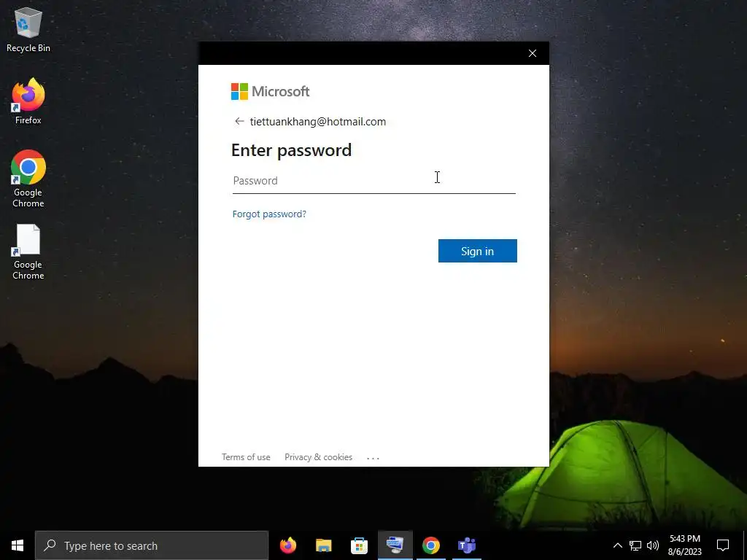This screenshot has width=747, height=560.
Task: Click the Sign in button
Action: pos(477,251)
